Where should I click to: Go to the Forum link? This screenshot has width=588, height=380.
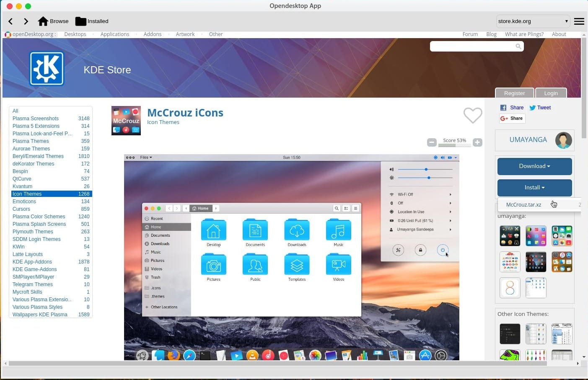coord(470,34)
